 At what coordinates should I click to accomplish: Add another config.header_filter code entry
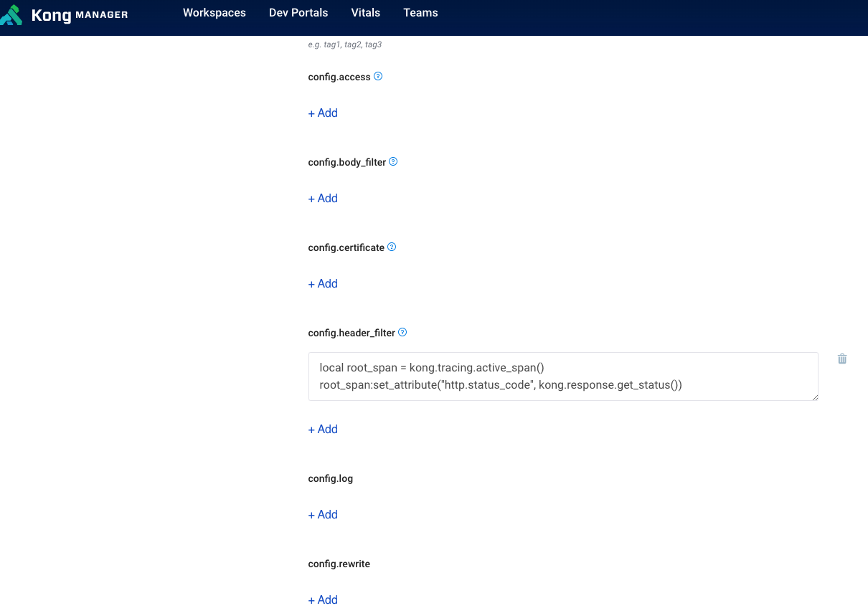[322, 429]
